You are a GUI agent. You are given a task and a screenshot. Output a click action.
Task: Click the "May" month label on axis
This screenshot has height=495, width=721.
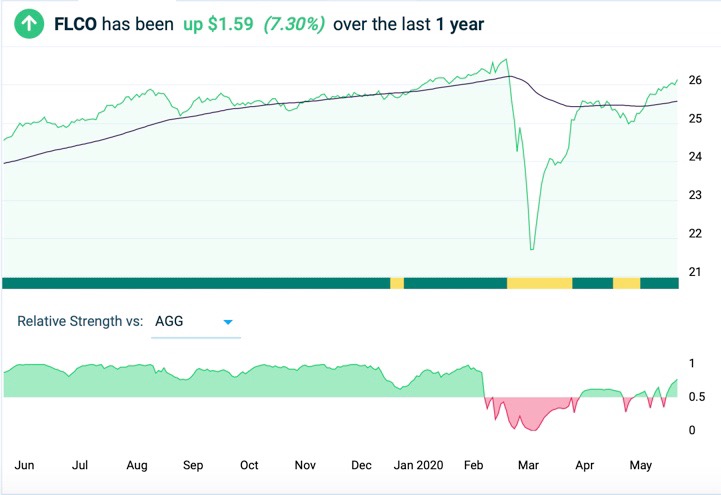coord(641,465)
